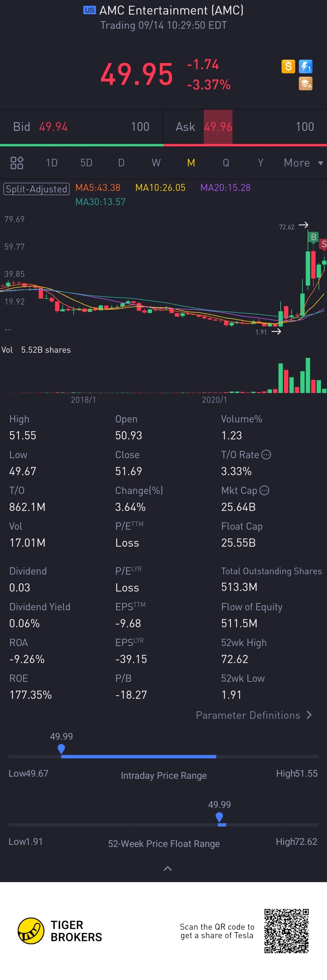Tap the percent change -3.37%
Screen dimensions: 327x980
209,85
